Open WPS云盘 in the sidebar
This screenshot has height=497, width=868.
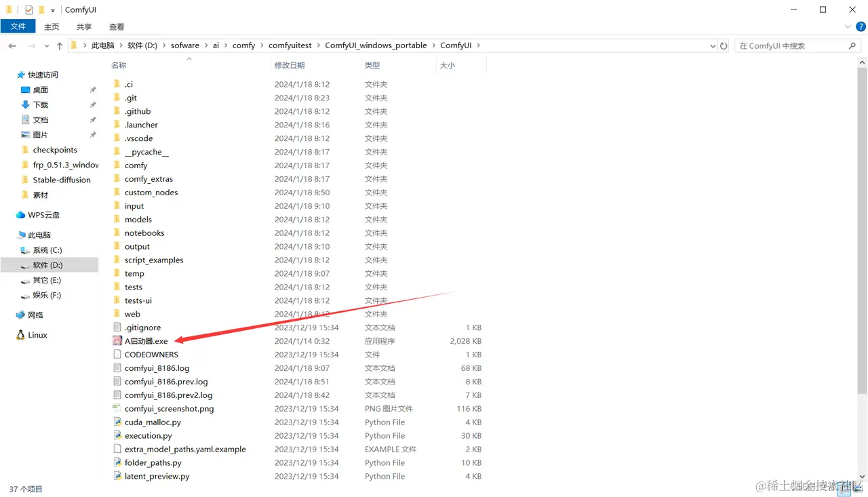pyautogui.click(x=43, y=215)
